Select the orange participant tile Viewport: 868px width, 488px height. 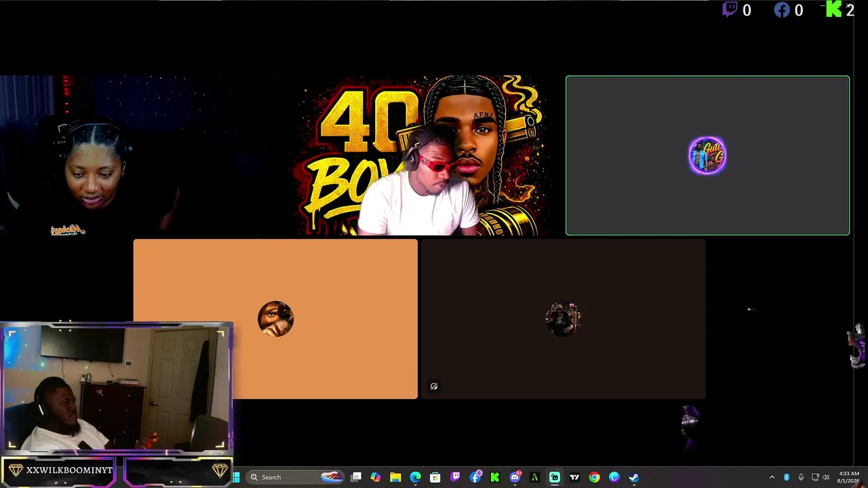coord(275,319)
